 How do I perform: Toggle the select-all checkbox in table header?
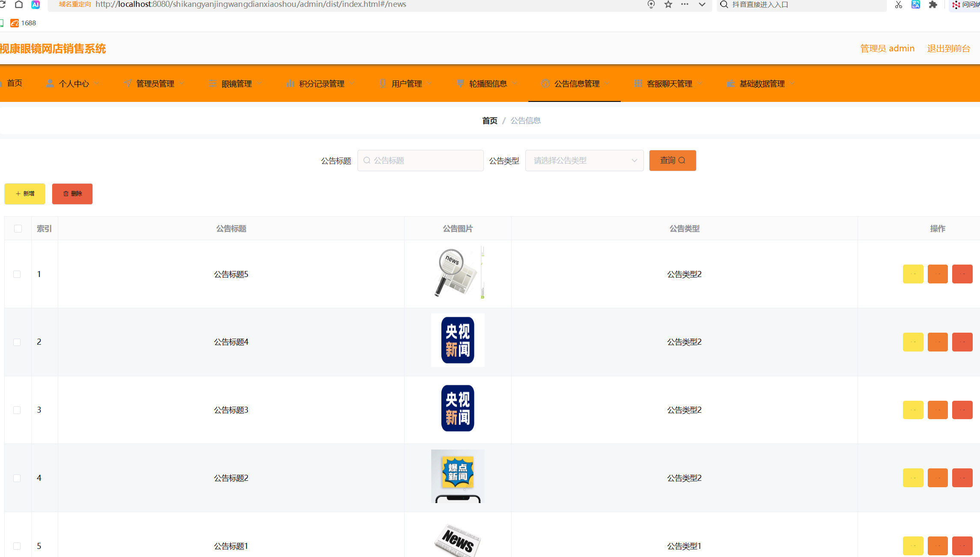tap(18, 229)
